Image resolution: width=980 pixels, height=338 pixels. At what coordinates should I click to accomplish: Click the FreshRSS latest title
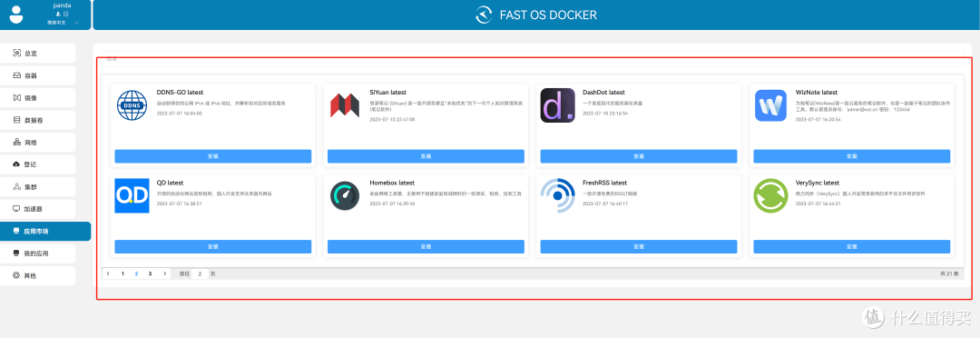pyautogui.click(x=605, y=183)
